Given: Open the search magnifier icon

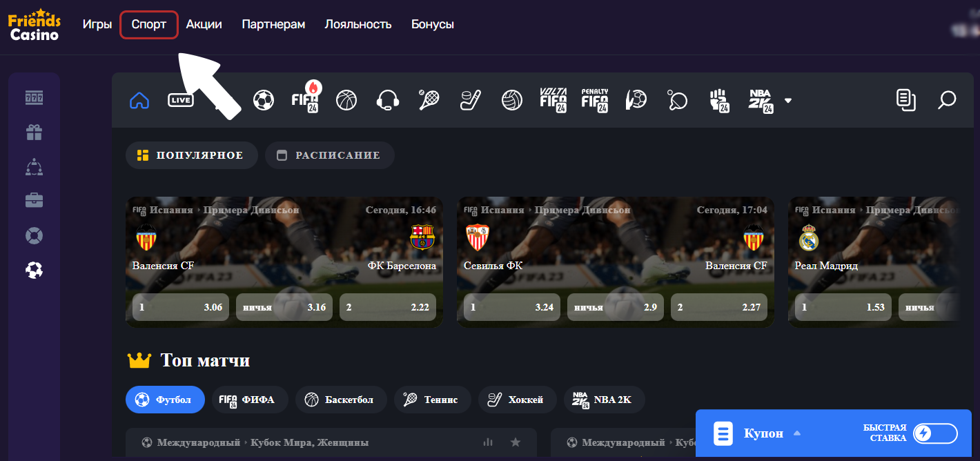Looking at the screenshot, I should tap(947, 100).
